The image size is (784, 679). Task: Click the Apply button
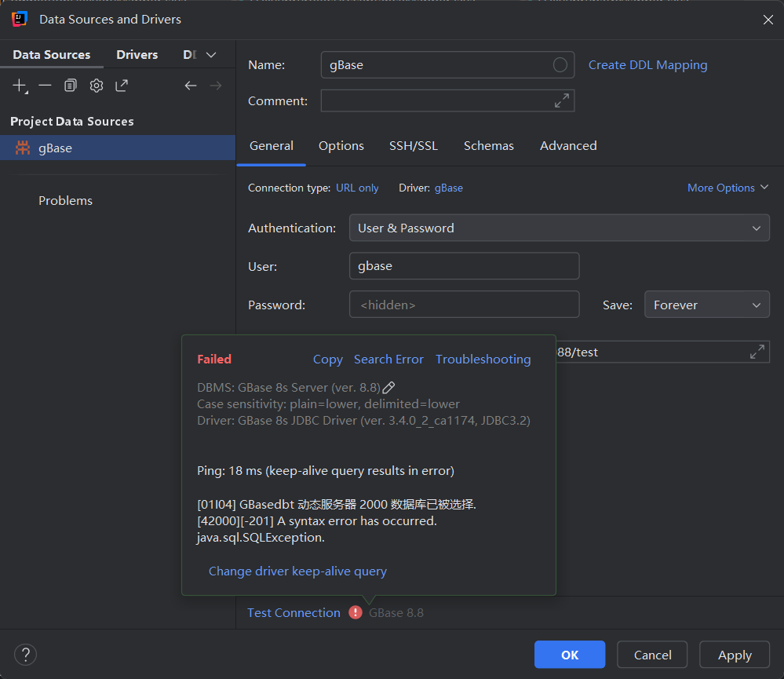(735, 655)
